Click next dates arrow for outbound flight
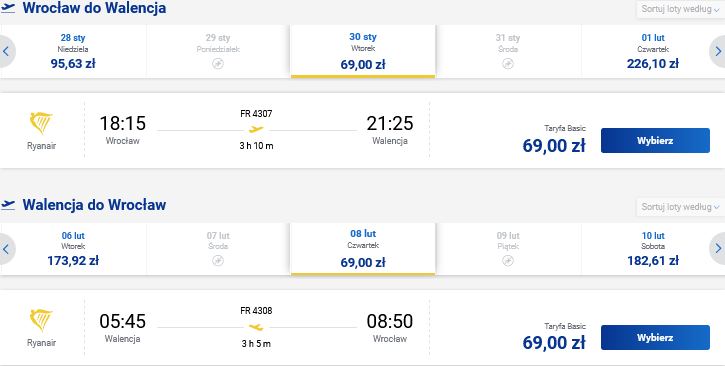Viewport: 725px width, 366px height. pyautogui.click(x=718, y=51)
